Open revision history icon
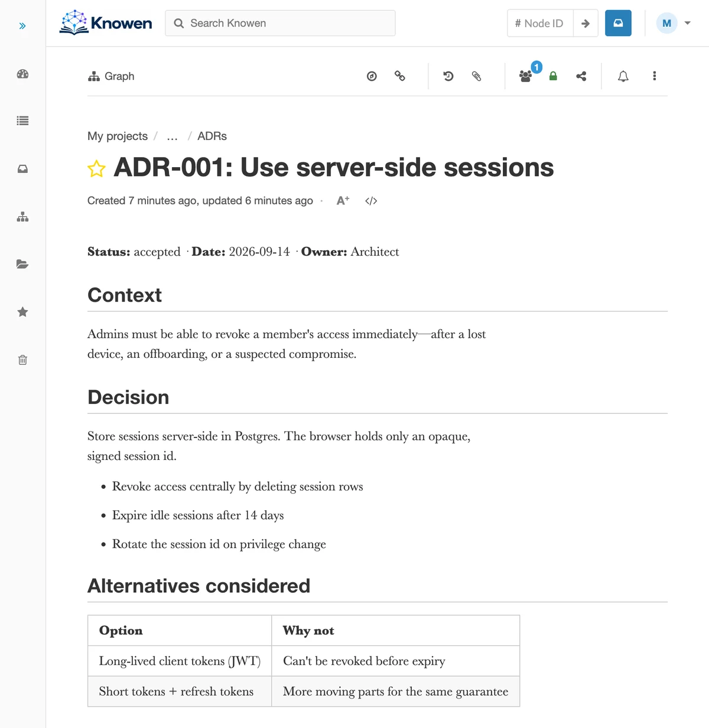 (x=448, y=76)
